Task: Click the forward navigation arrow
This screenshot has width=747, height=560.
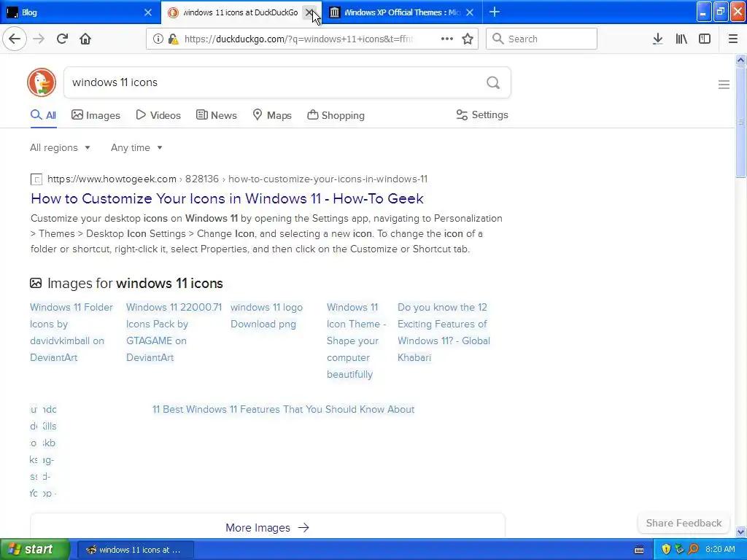Action: tap(39, 39)
